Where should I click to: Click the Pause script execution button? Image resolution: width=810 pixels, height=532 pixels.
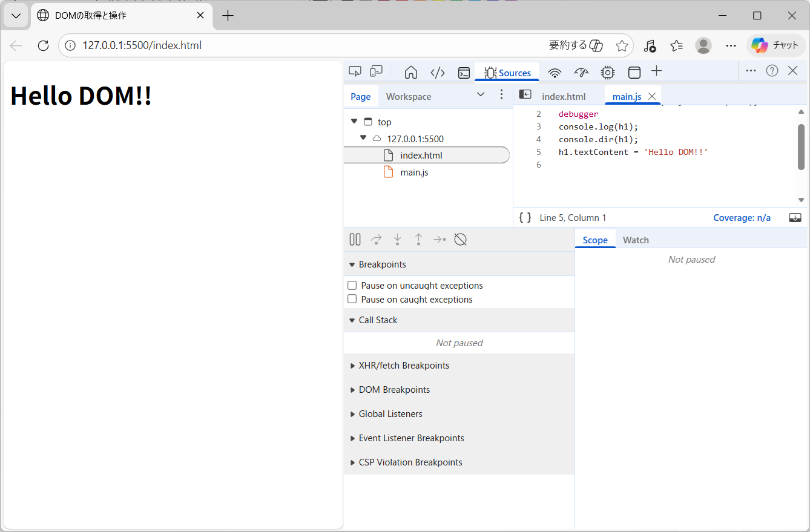(x=355, y=240)
